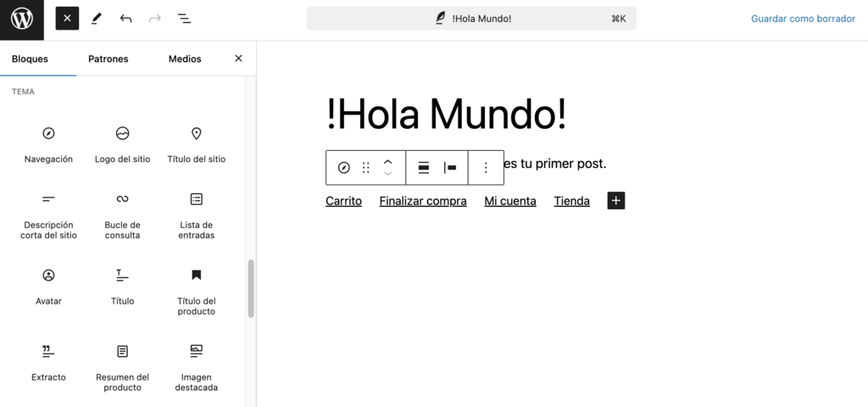Insert the Logo del sitio block

pos(122,144)
